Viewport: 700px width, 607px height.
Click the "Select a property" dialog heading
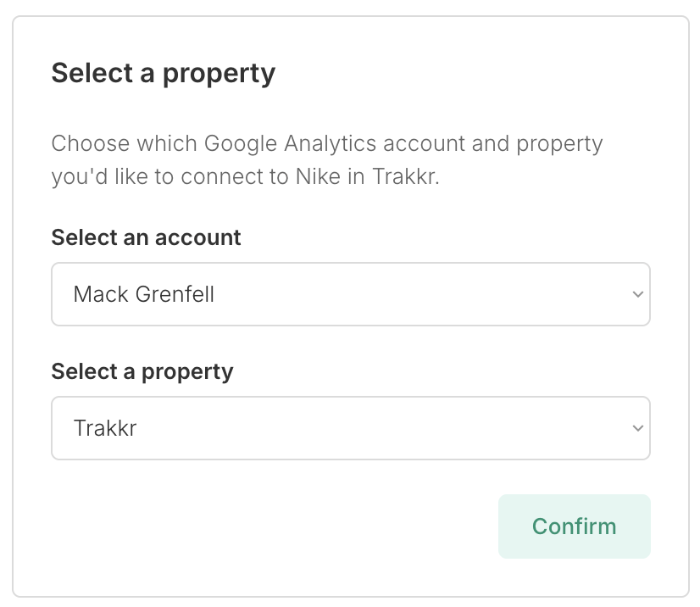point(163,73)
